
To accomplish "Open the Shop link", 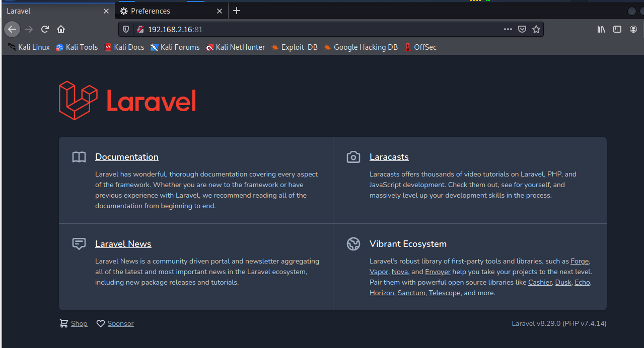I will 79,323.
